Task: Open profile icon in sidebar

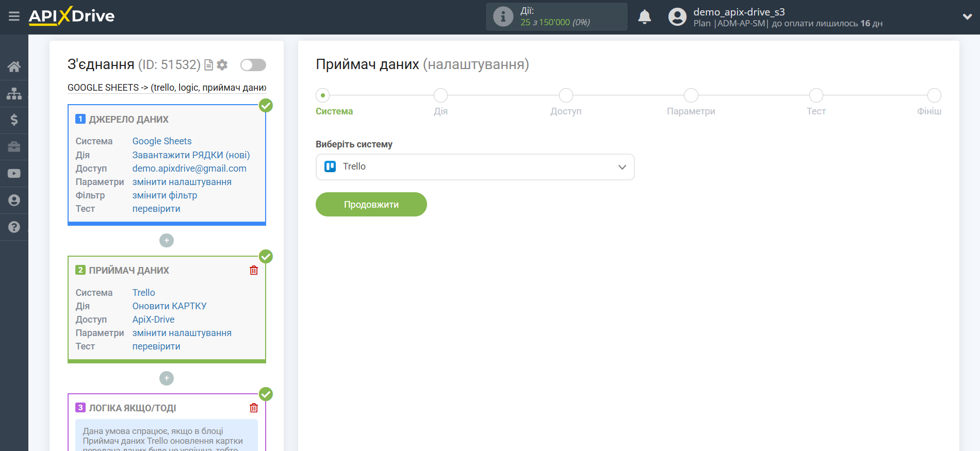Action: pos(14,201)
